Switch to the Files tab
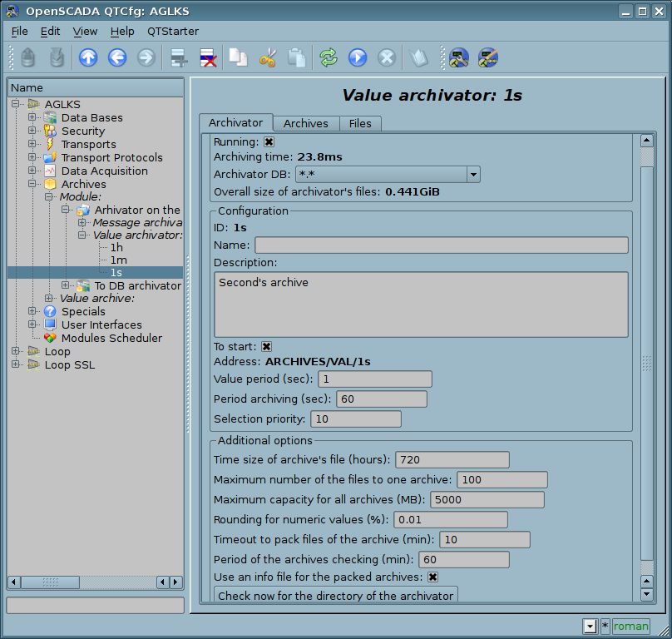 359,123
